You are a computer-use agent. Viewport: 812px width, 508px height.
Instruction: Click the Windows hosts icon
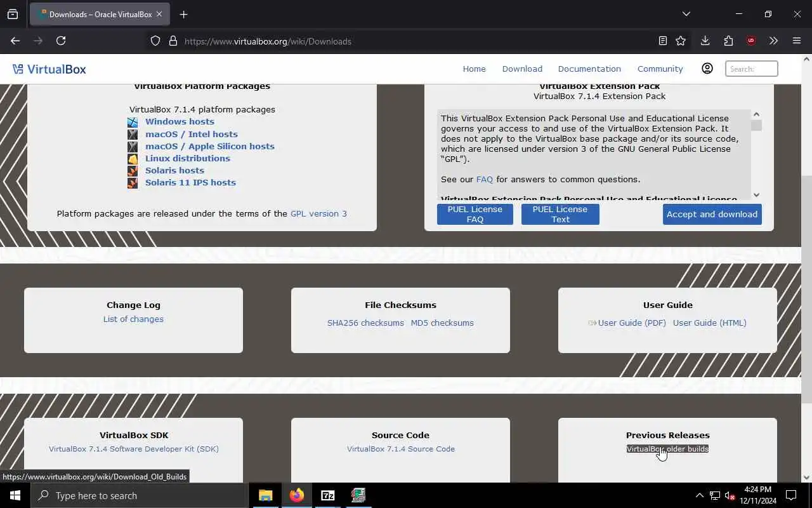[133, 122]
